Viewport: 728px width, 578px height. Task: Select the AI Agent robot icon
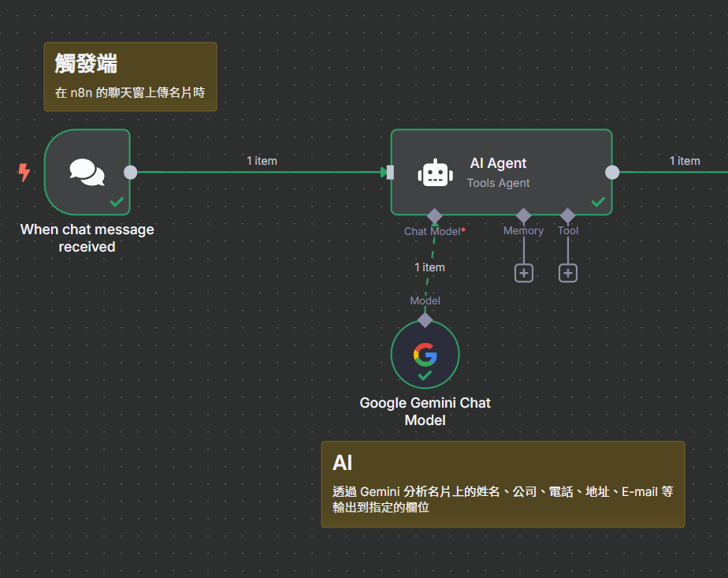tap(435, 173)
